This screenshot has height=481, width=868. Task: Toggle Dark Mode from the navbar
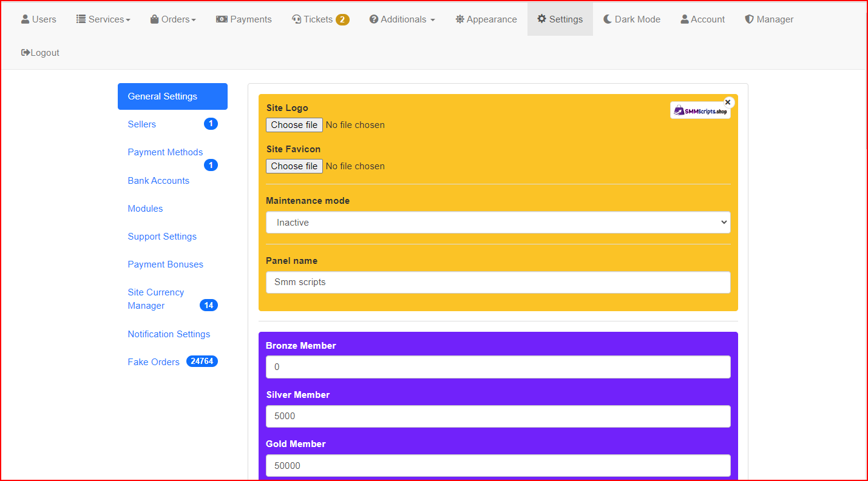[631, 19]
